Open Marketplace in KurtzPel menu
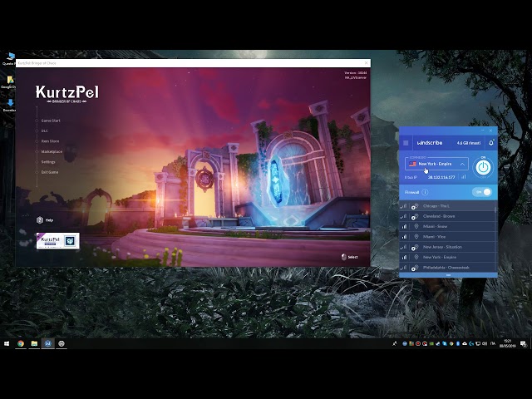 [x=52, y=151]
